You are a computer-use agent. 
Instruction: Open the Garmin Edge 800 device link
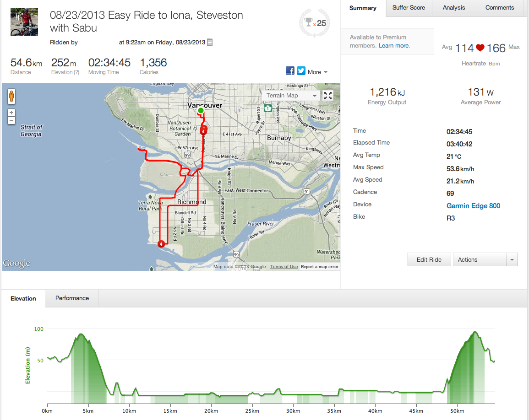pos(473,206)
